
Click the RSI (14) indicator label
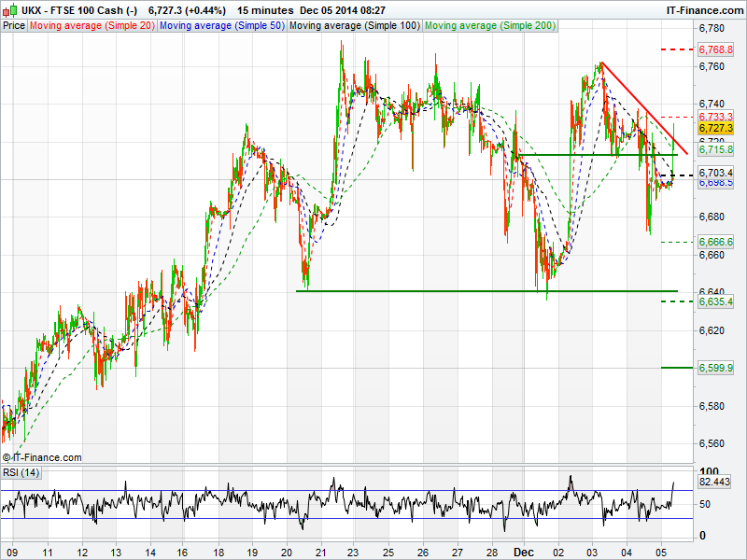21,473
